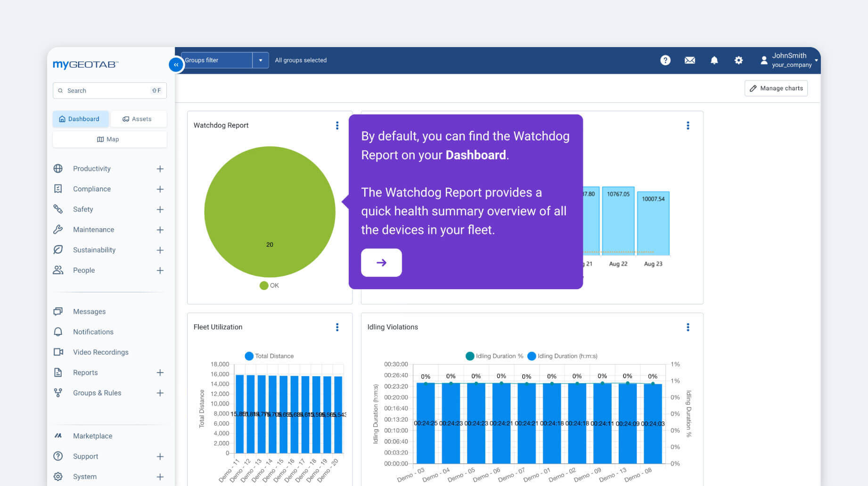Open Video Recordings from the sidebar
The image size is (868, 486).
[x=100, y=352]
